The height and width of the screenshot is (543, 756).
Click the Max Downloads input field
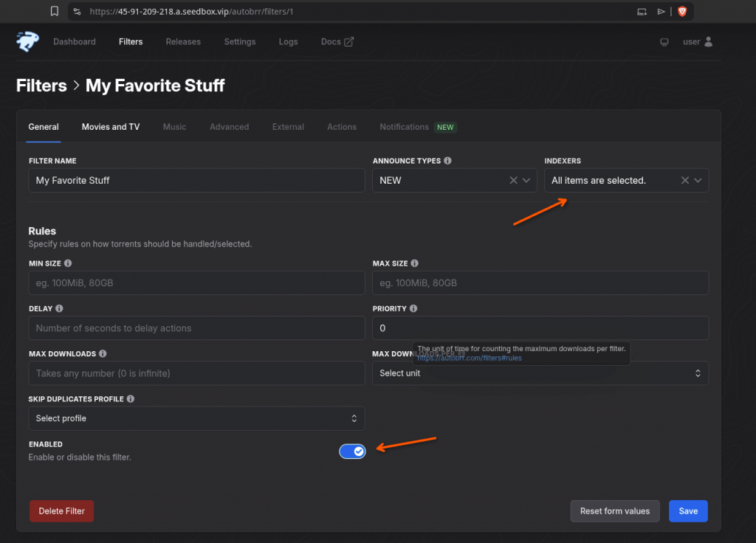coord(196,373)
